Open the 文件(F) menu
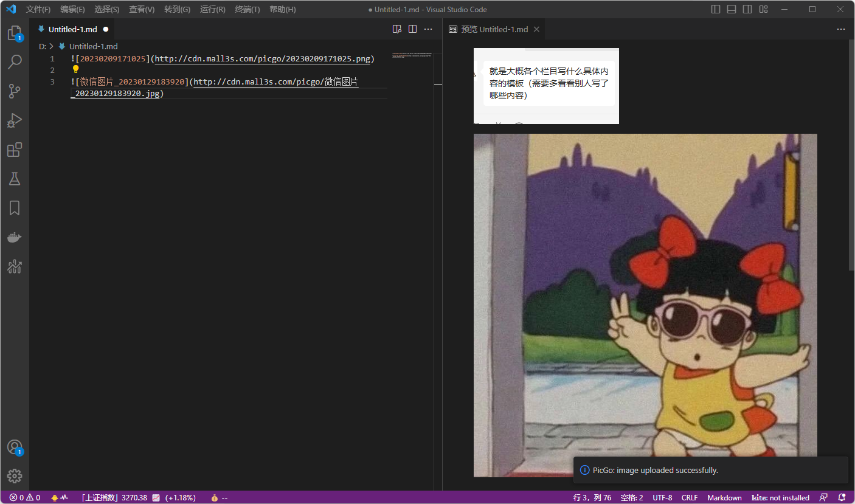 pos(38,10)
